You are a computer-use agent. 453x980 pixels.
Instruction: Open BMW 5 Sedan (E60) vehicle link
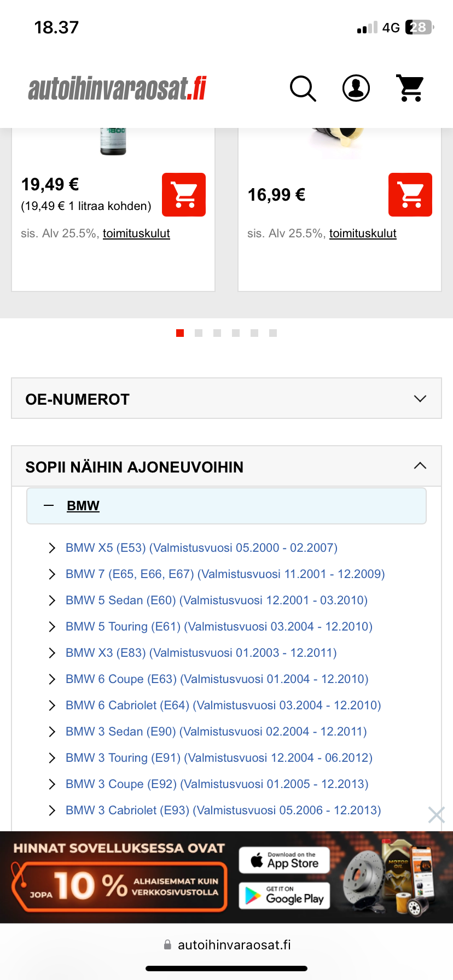coord(217,600)
